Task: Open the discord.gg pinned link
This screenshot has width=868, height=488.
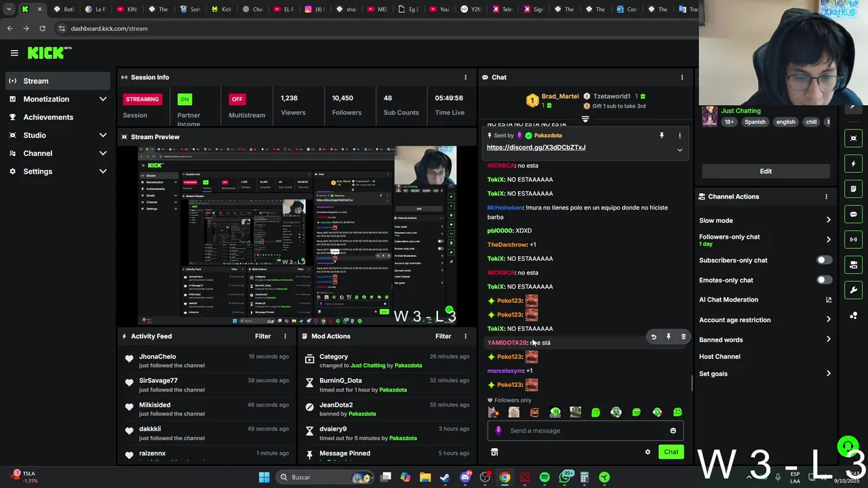Action: click(x=536, y=148)
